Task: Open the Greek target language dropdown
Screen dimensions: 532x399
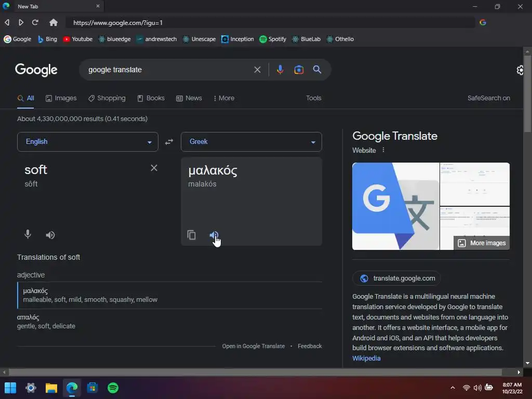Action: tap(251, 142)
